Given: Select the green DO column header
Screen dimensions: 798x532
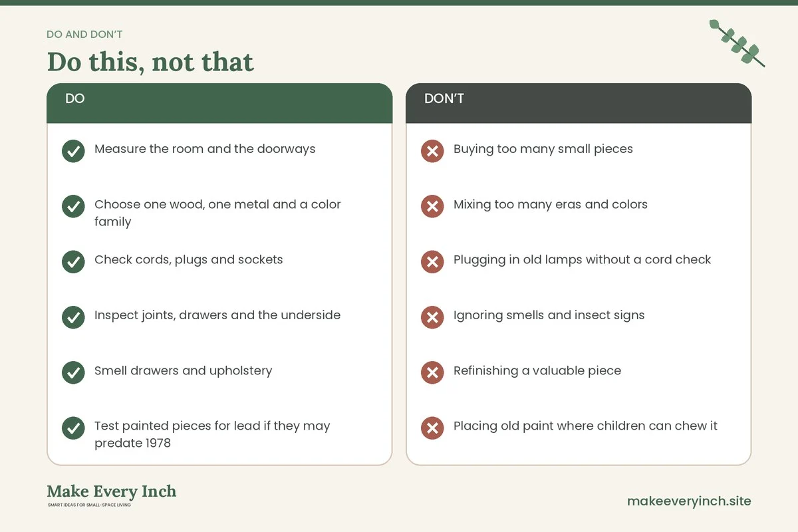Looking at the screenshot, I should pos(219,103).
